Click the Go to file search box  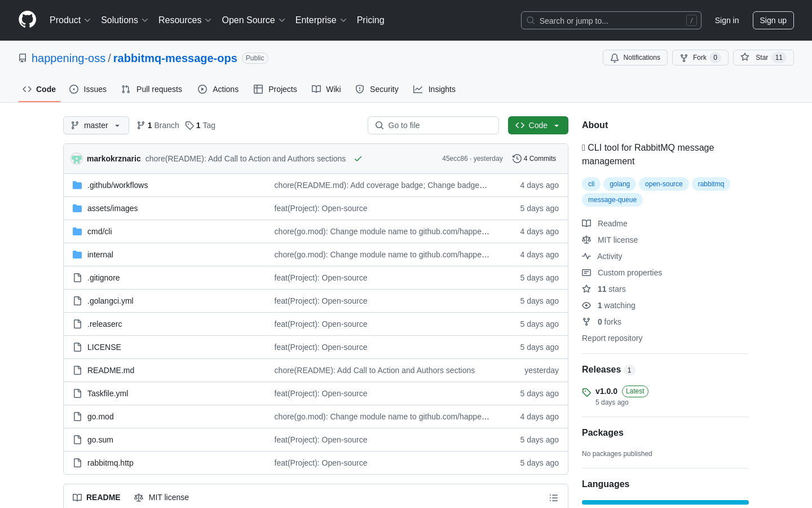pos(433,125)
